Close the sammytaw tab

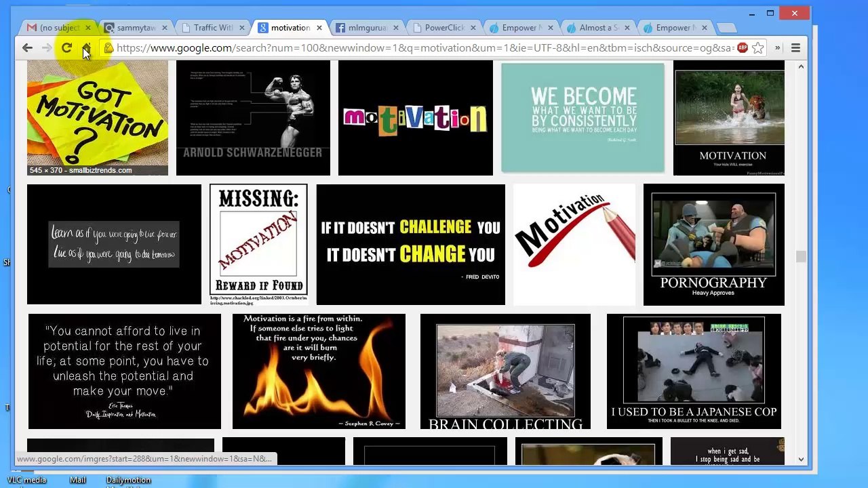[x=165, y=28]
